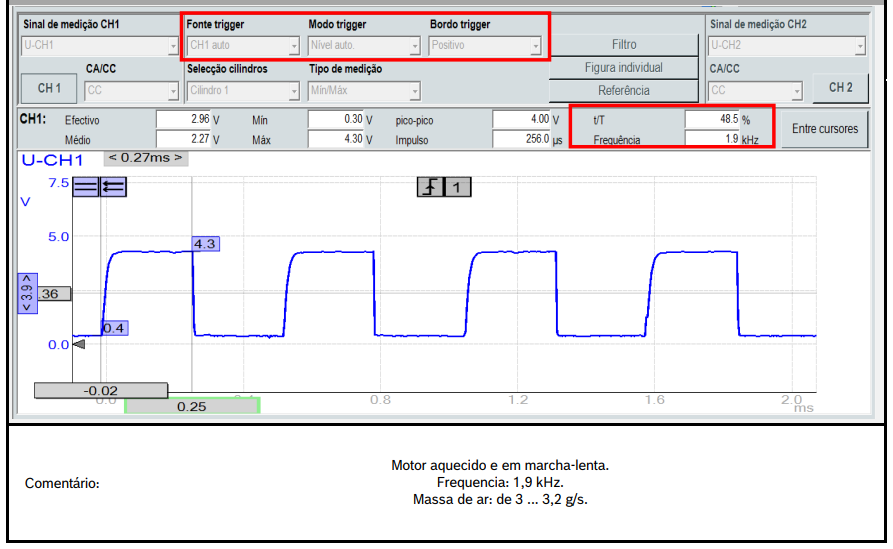
Task: Click the Referência button
Action: (623, 91)
